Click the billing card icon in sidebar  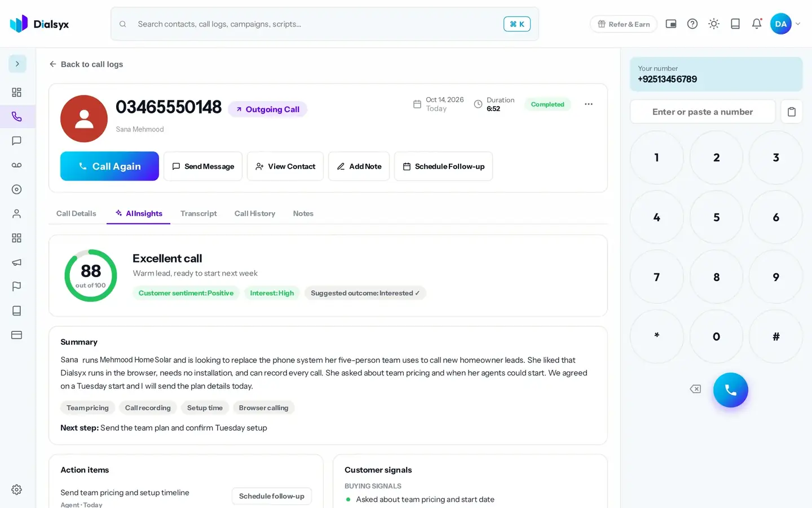click(17, 335)
